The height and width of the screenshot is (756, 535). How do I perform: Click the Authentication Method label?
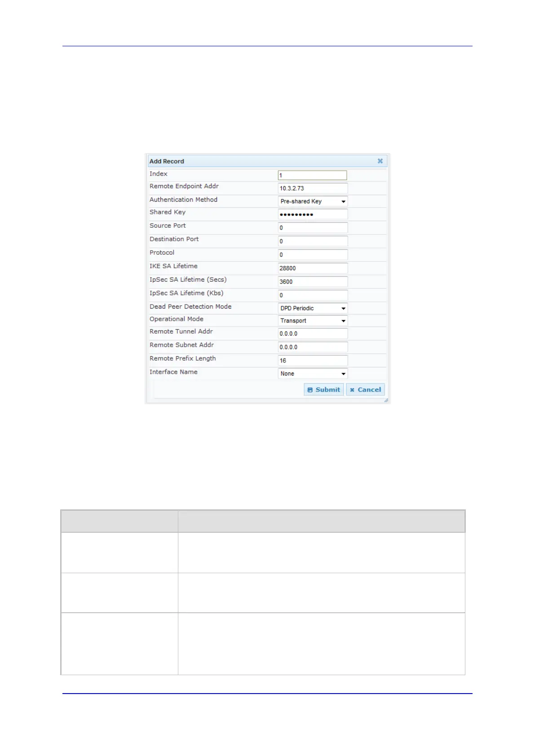point(183,199)
